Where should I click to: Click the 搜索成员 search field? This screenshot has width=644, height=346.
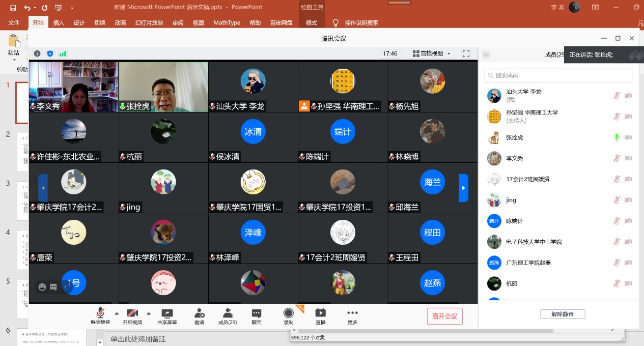pos(558,75)
